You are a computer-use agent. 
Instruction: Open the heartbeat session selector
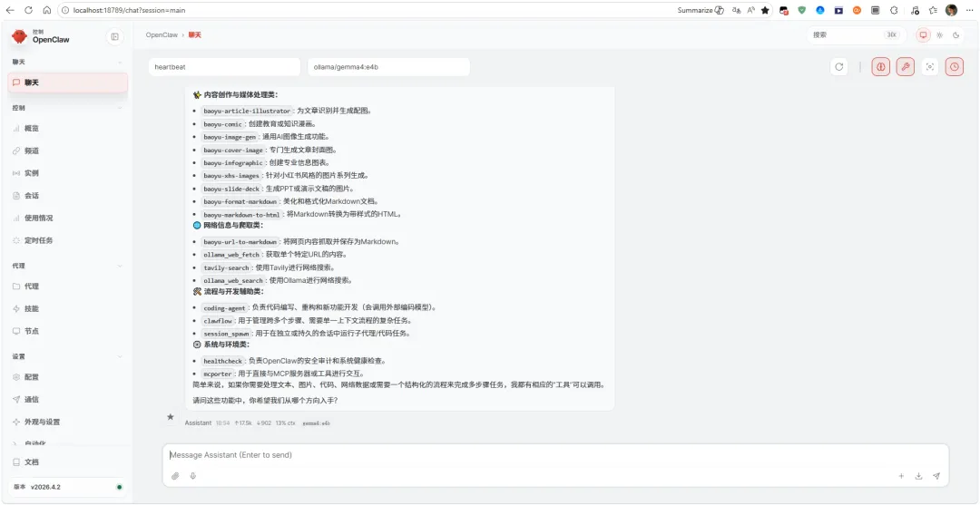click(x=224, y=67)
